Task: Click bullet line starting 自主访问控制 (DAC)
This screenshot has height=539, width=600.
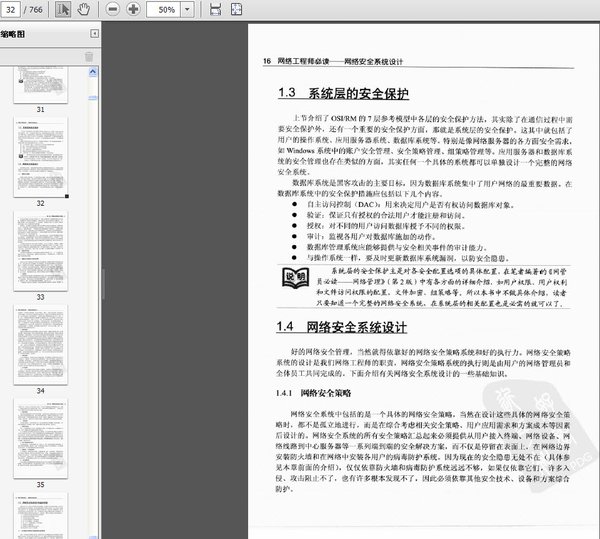Action: pos(410,205)
